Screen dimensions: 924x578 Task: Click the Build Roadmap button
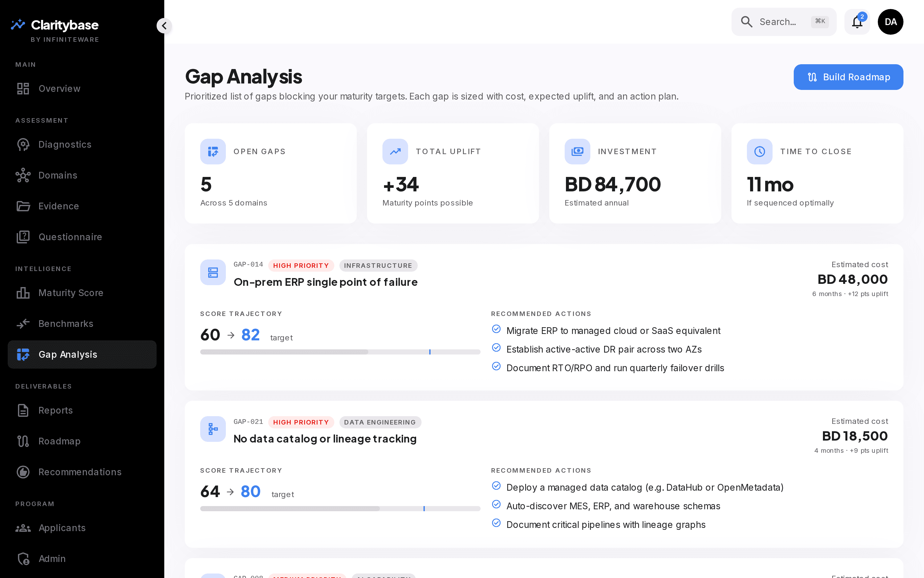(x=848, y=77)
